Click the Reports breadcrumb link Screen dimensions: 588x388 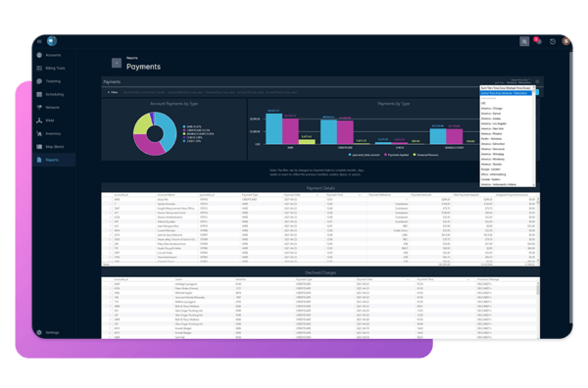(x=132, y=58)
